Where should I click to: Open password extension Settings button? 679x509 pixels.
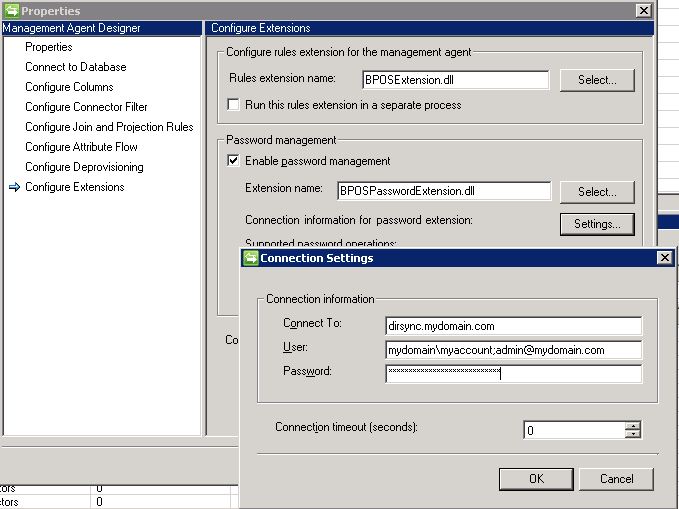(x=597, y=224)
